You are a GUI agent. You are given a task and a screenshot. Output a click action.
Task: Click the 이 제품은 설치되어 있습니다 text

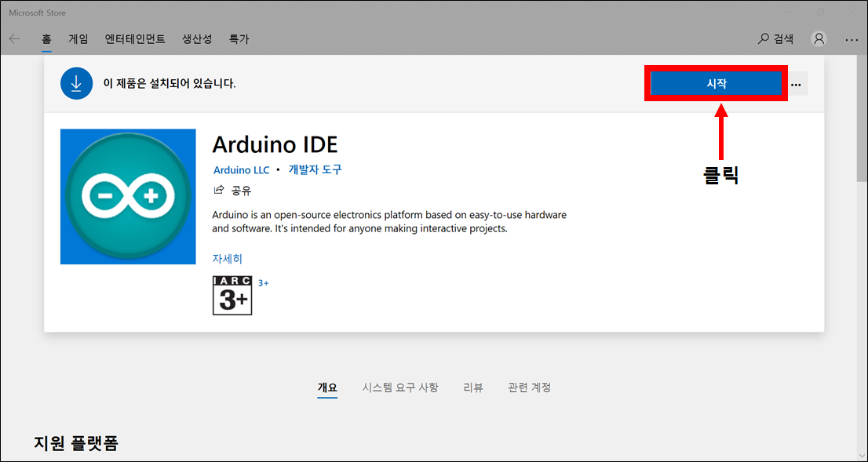170,84
